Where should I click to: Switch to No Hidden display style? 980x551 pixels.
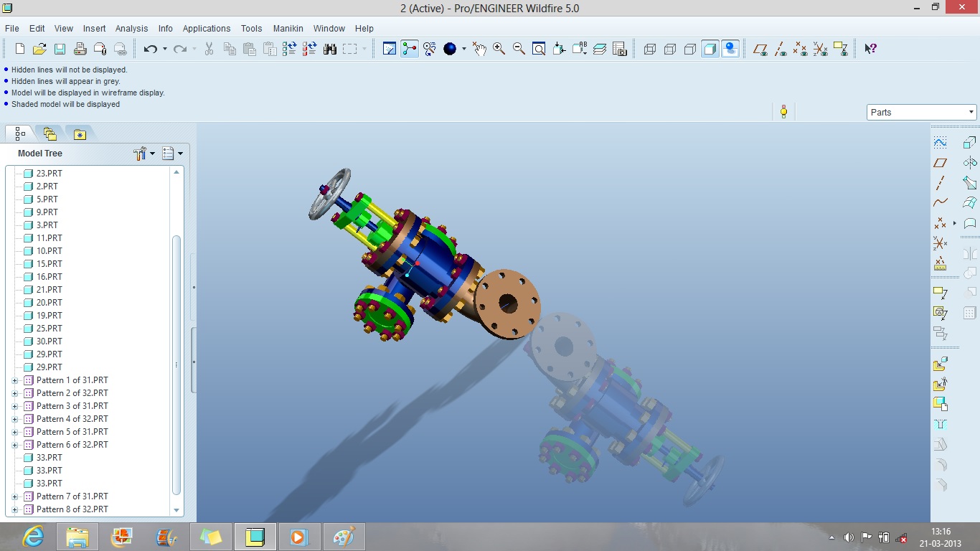(x=690, y=49)
